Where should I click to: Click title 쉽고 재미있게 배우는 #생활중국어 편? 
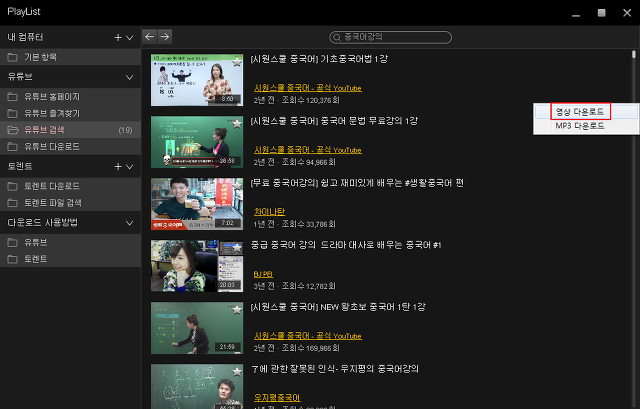pos(357,183)
